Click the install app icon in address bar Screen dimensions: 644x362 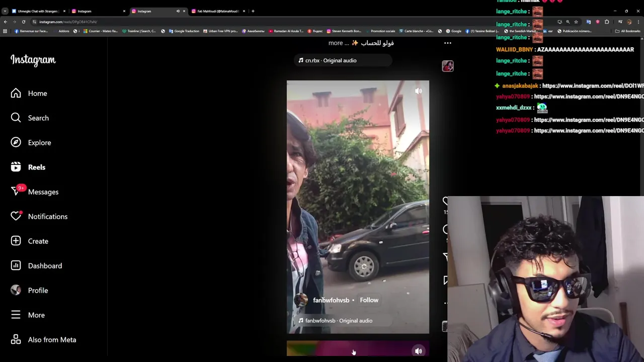tap(559, 22)
